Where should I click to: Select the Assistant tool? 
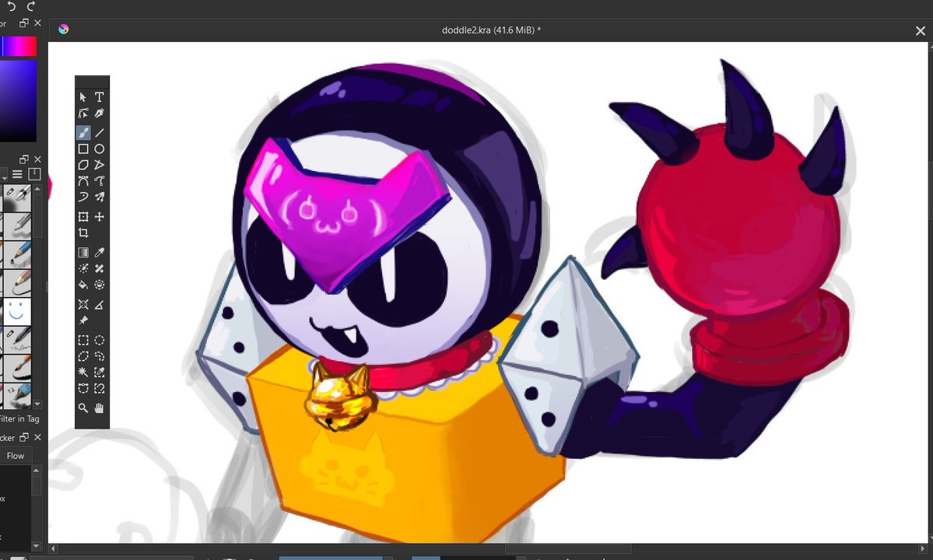[x=82, y=304]
